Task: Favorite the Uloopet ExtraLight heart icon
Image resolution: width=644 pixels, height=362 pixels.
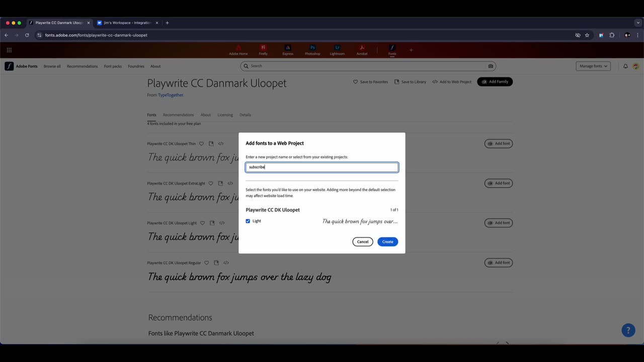Action: coord(211,184)
